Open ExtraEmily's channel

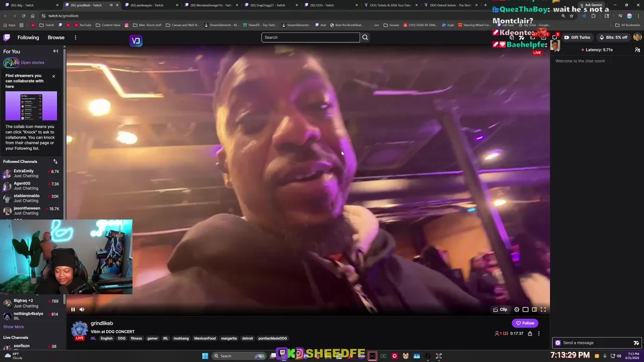coord(31,173)
